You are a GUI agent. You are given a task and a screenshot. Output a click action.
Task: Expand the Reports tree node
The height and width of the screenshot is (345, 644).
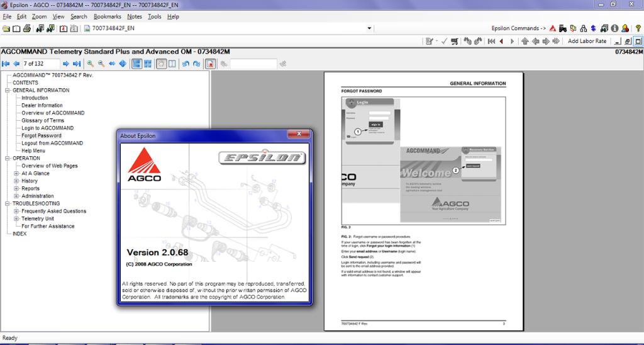pos(16,189)
